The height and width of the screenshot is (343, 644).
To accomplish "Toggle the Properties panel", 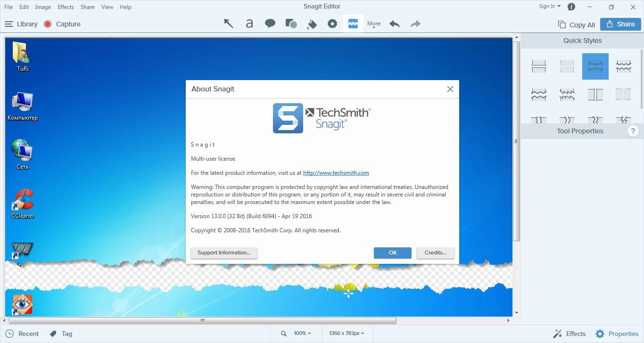I will (x=617, y=334).
